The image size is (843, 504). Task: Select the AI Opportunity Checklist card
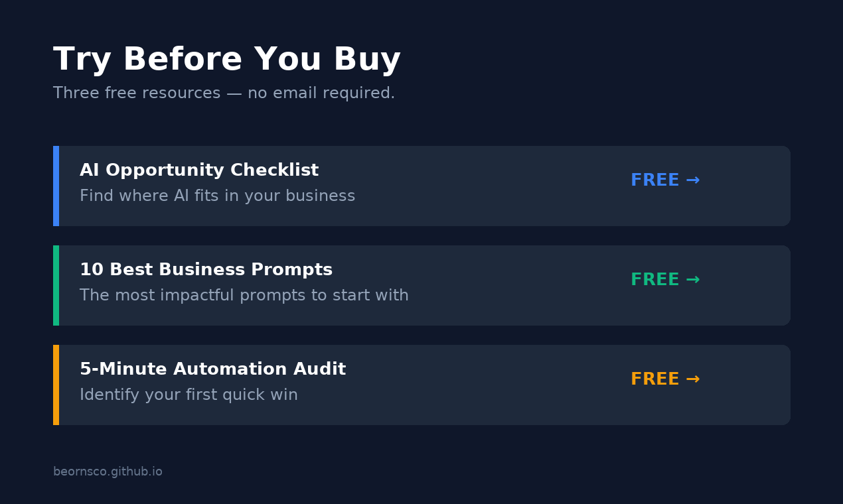pos(421,186)
